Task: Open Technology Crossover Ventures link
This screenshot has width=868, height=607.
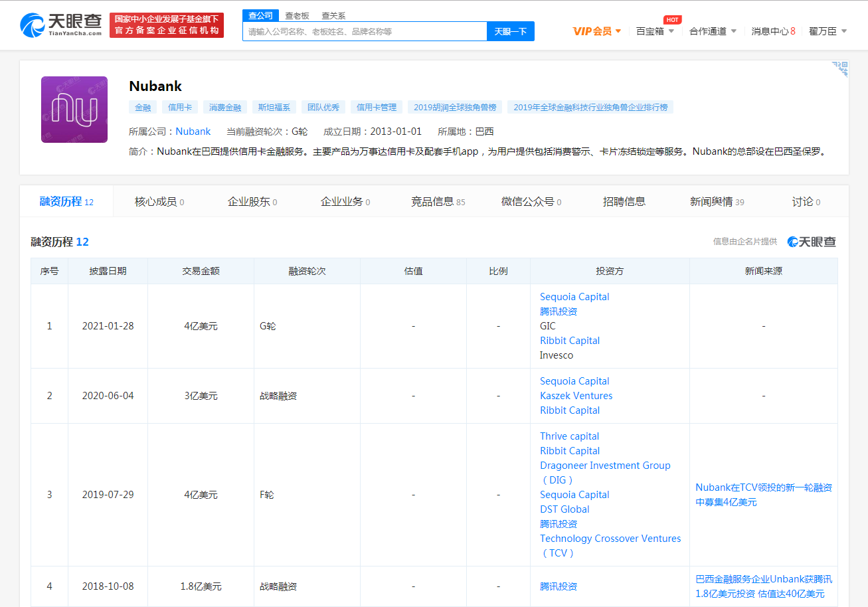Action: coord(610,545)
